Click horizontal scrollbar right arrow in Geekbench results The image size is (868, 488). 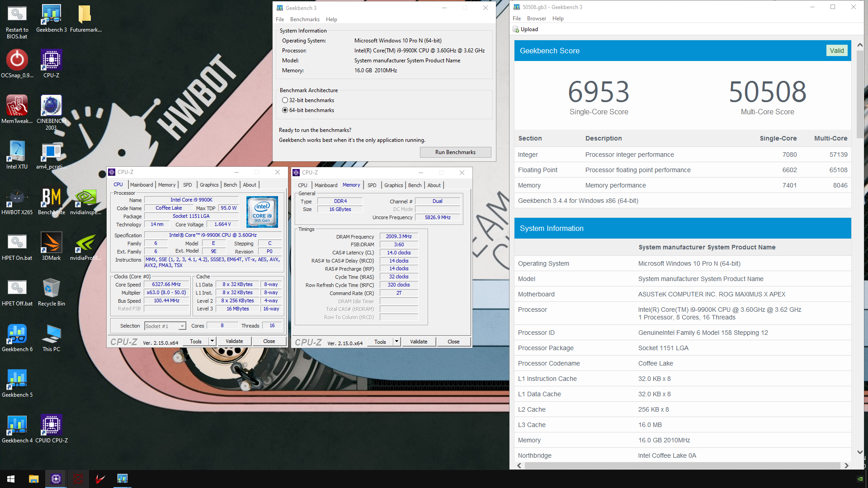[846, 465]
